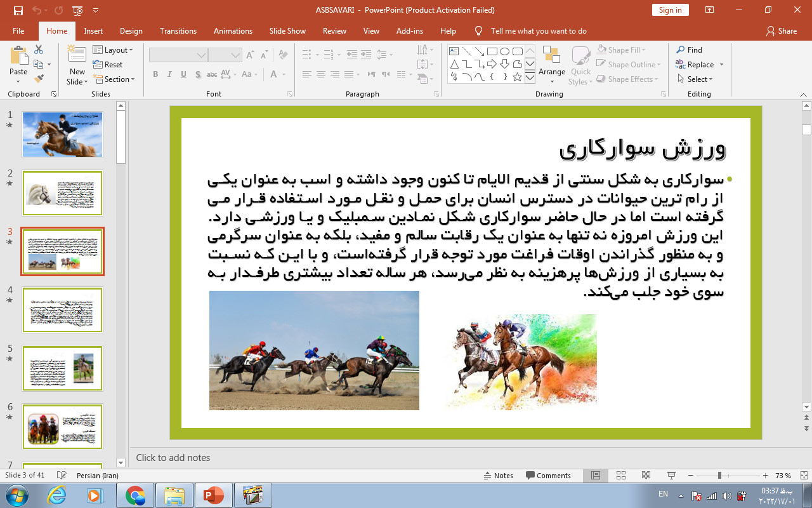Switch to the Animations tab
This screenshot has width=812, height=508.
click(233, 31)
